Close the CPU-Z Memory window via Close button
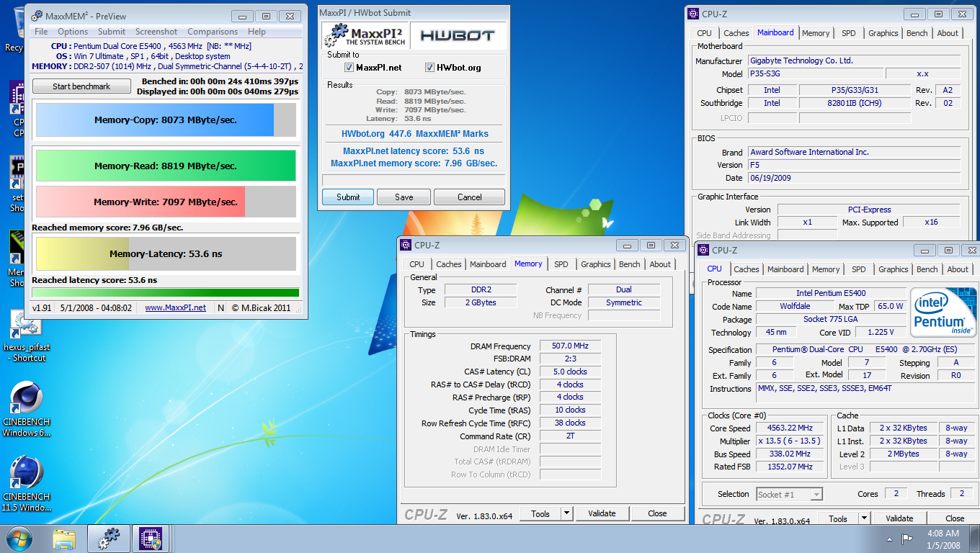The width and height of the screenshot is (980, 553). tap(657, 513)
